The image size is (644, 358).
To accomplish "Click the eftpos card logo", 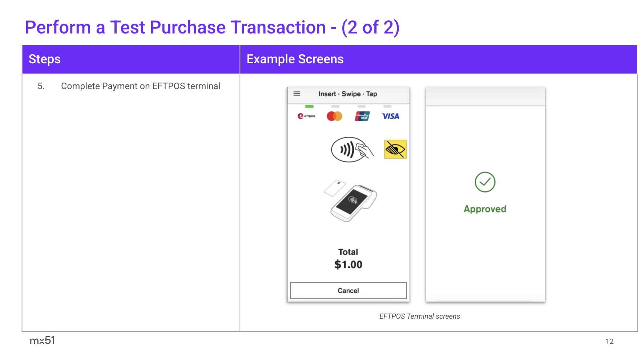I will coord(306,116).
